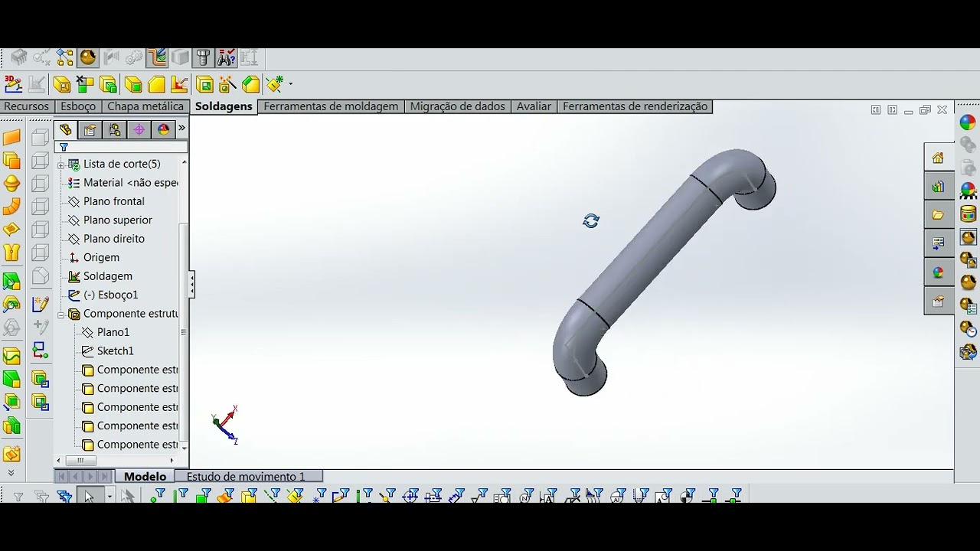The image size is (980, 551).
Task: Click the Extruded Cut icon in Soldagens ribbon
Action: tap(204, 84)
